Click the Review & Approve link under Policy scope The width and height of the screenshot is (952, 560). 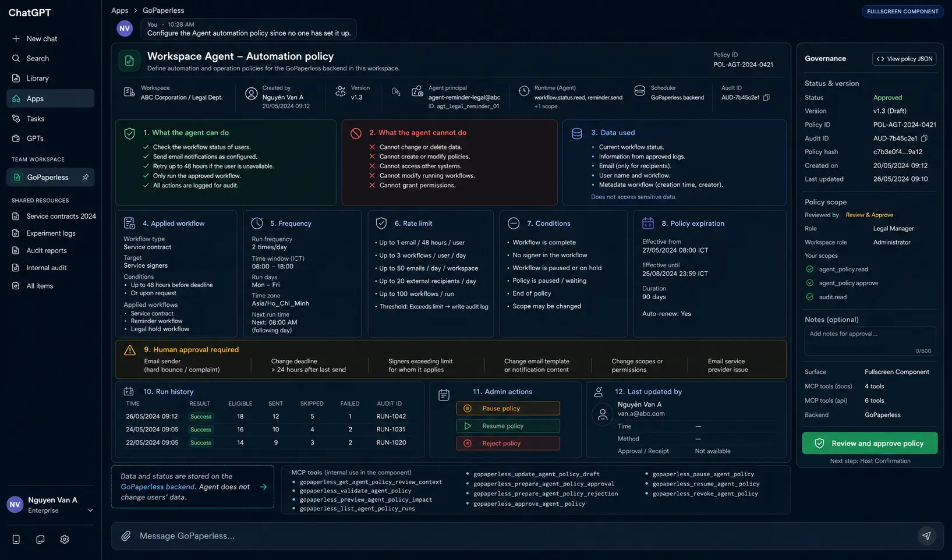869,215
